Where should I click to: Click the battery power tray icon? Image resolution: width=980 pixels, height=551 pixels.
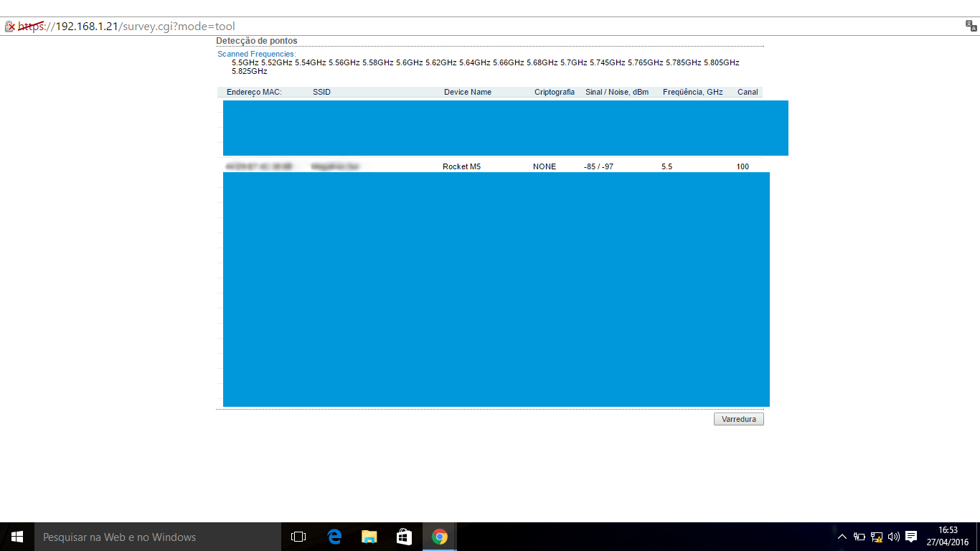click(x=859, y=537)
